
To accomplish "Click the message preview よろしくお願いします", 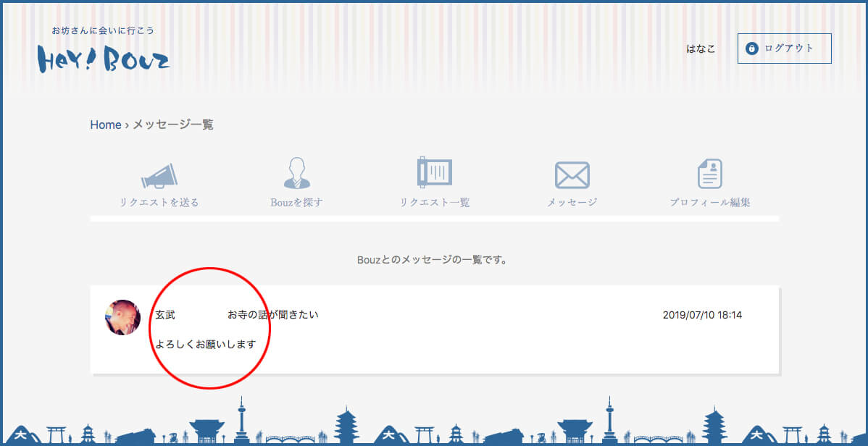I will [x=206, y=344].
